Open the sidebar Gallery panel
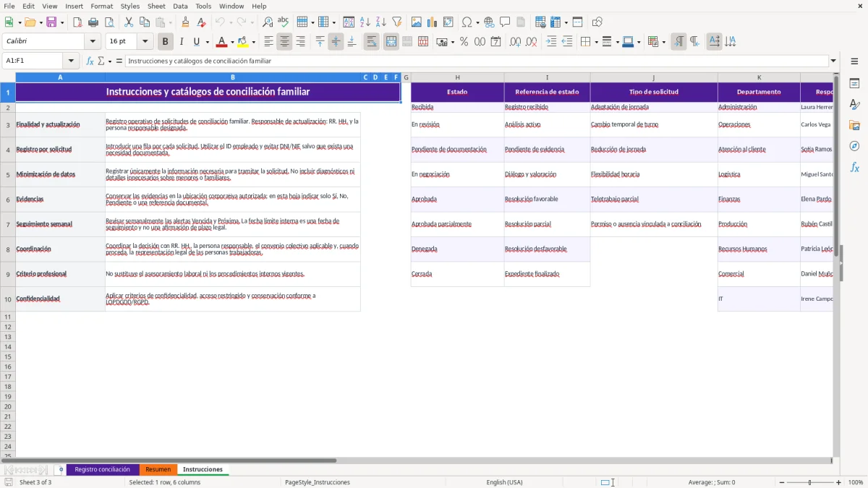Screen dimensions: 868x488 coord(854,126)
